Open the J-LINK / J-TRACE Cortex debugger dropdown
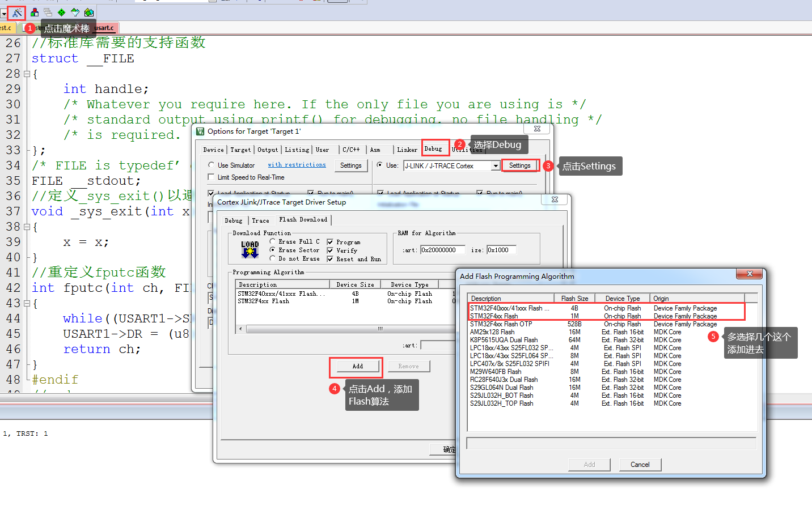812x506 pixels. point(496,165)
